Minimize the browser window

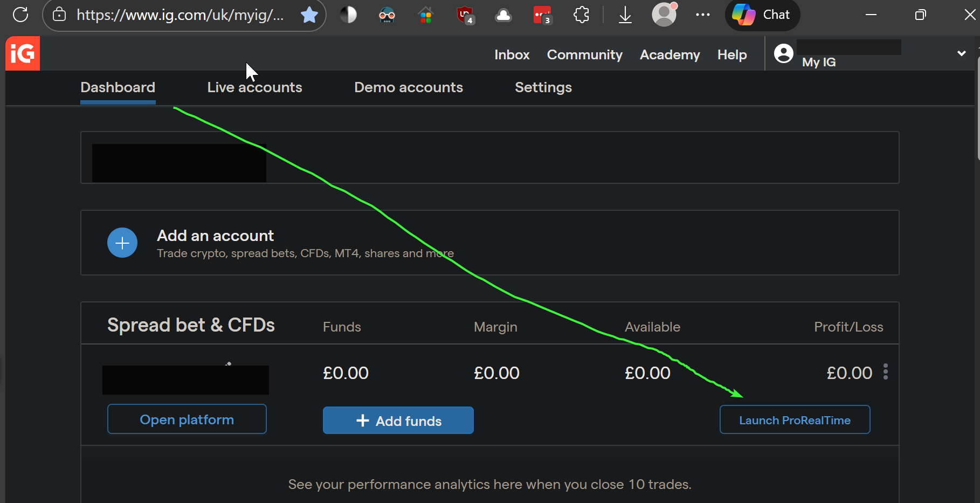pos(871,15)
